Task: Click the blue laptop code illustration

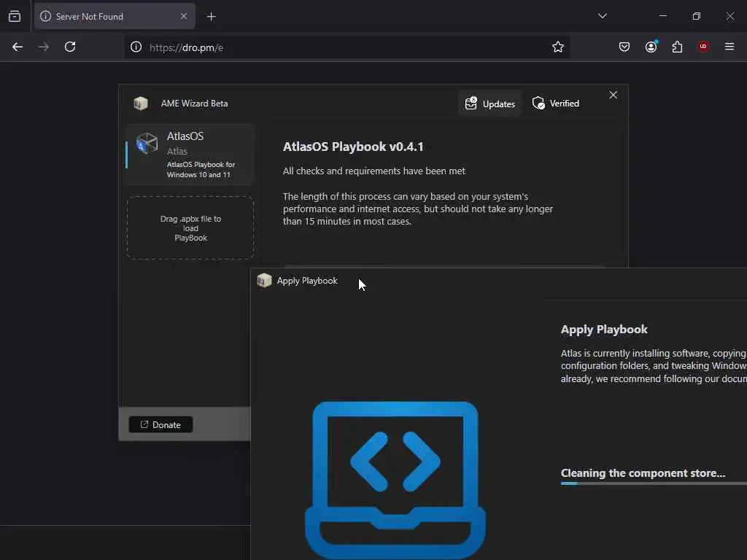Action: [395, 480]
